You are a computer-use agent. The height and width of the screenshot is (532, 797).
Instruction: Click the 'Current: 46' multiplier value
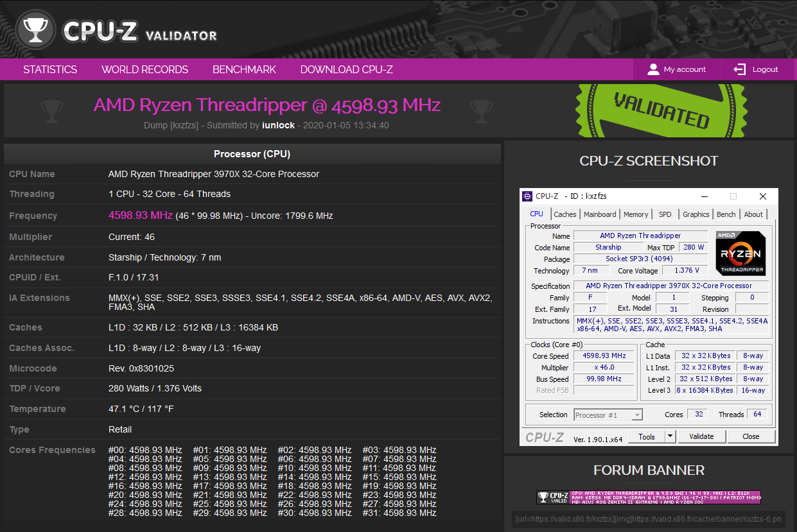tap(132, 237)
